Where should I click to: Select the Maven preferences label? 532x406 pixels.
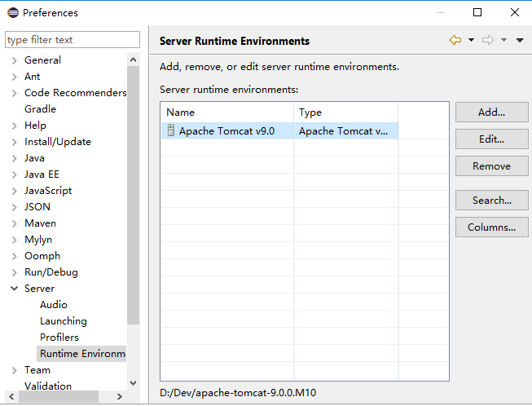pos(41,223)
